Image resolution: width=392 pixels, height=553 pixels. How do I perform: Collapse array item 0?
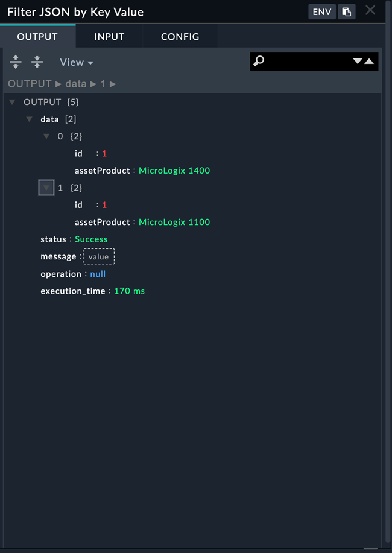coord(46,137)
